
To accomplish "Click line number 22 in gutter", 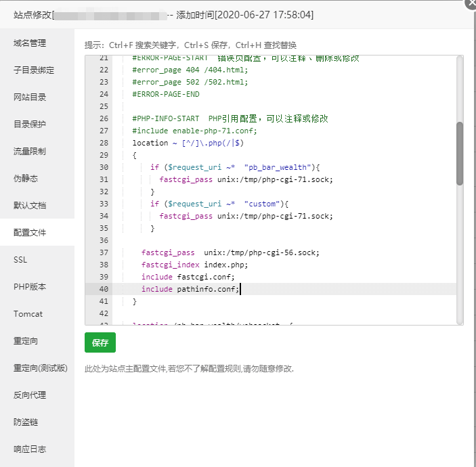I will pyautogui.click(x=104, y=70).
